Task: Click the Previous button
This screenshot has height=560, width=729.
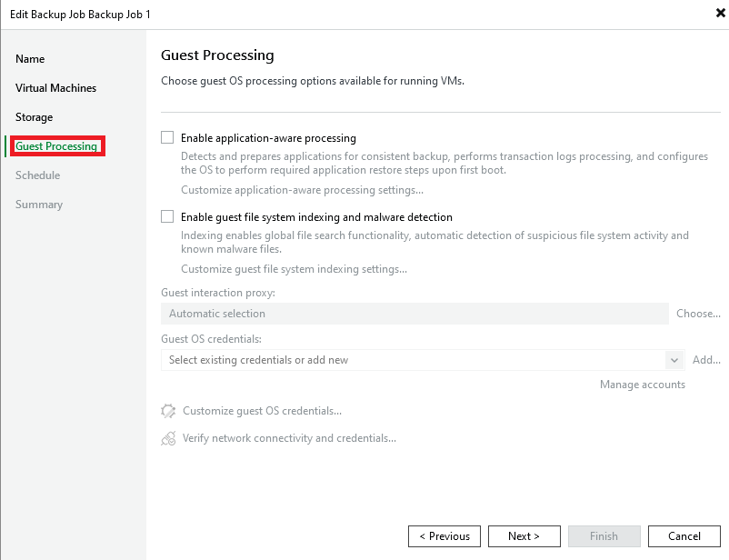Action: coord(444,536)
